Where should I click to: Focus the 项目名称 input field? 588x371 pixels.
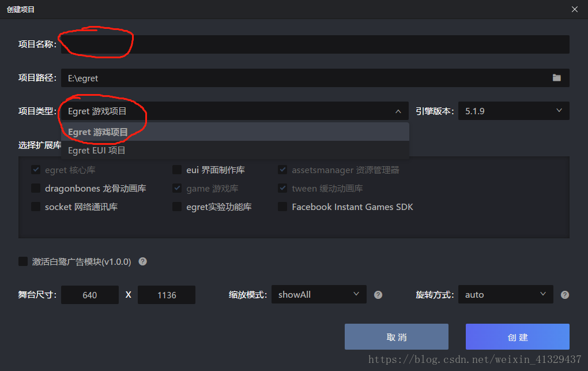point(315,44)
